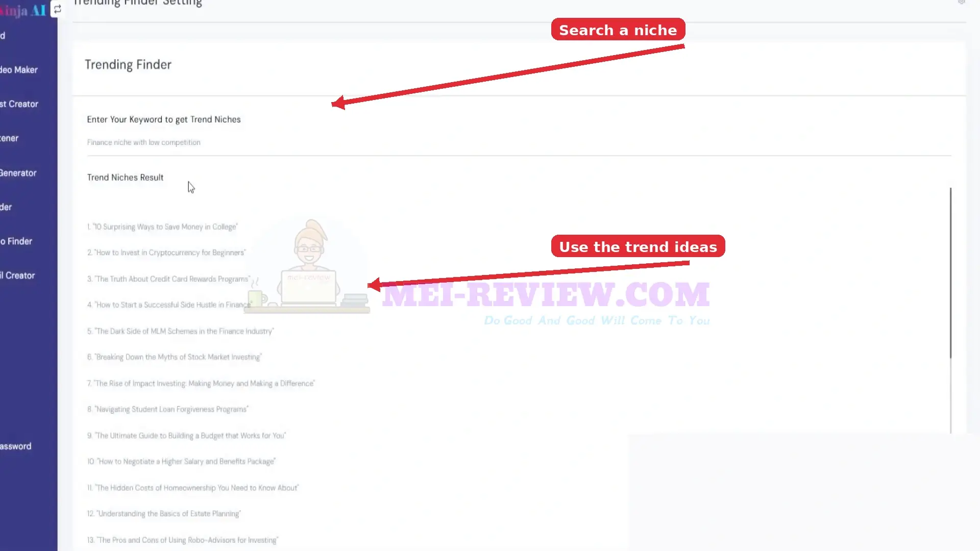Select "The Dark Side of MLM Schemes" line
980x551 pixels.
coord(180,332)
